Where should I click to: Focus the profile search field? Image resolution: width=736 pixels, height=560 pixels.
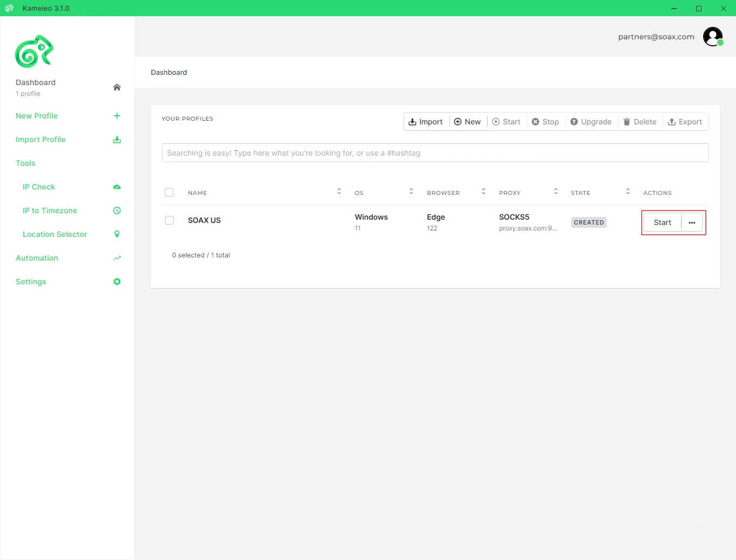(435, 153)
